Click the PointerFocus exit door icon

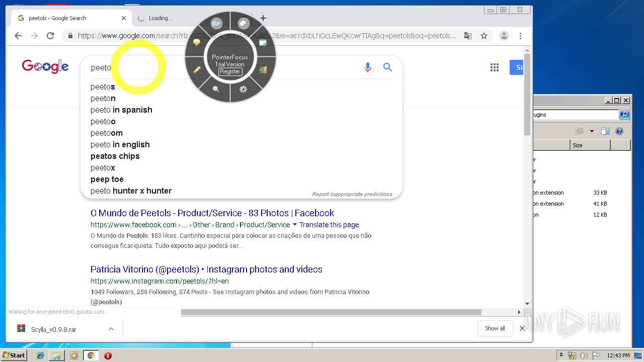[263, 69]
